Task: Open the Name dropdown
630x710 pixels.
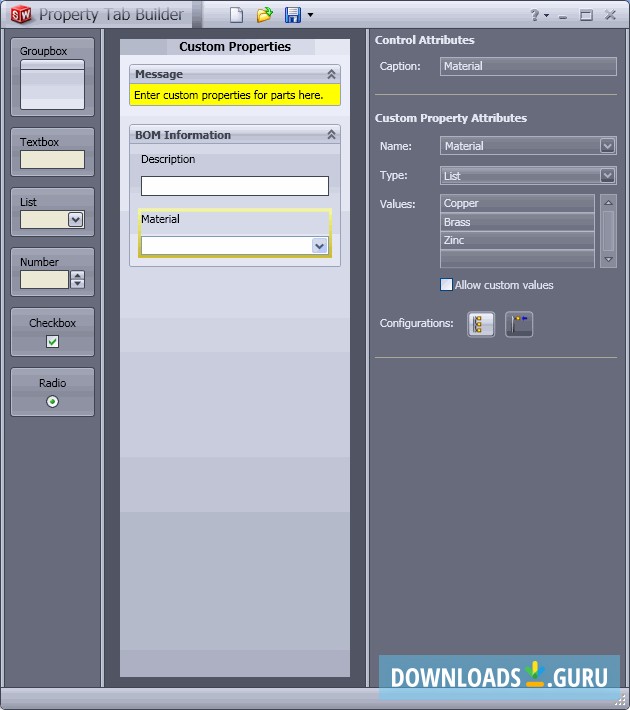Action: coord(607,146)
